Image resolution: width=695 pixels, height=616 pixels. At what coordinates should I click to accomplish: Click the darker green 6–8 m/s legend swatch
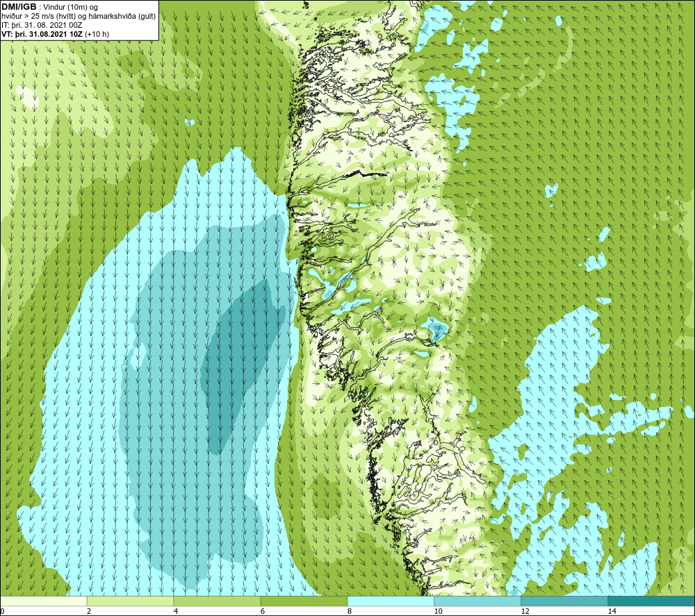(304, 601)
